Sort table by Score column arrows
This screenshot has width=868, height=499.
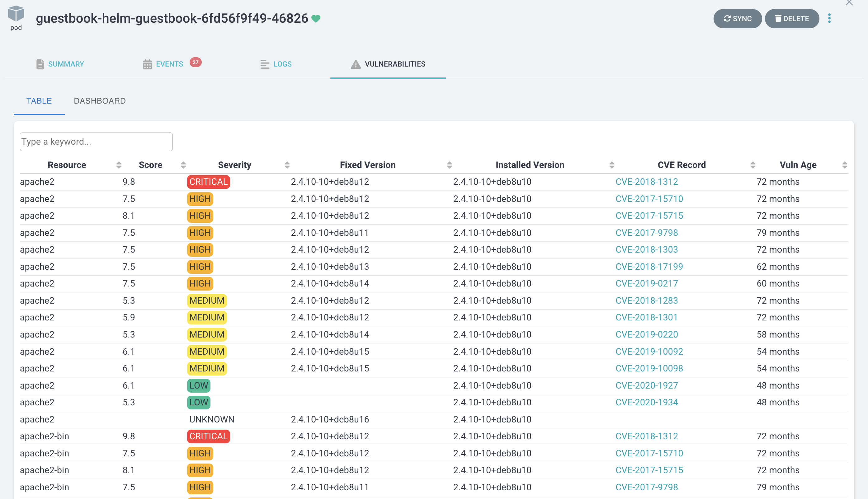point(183,165)
